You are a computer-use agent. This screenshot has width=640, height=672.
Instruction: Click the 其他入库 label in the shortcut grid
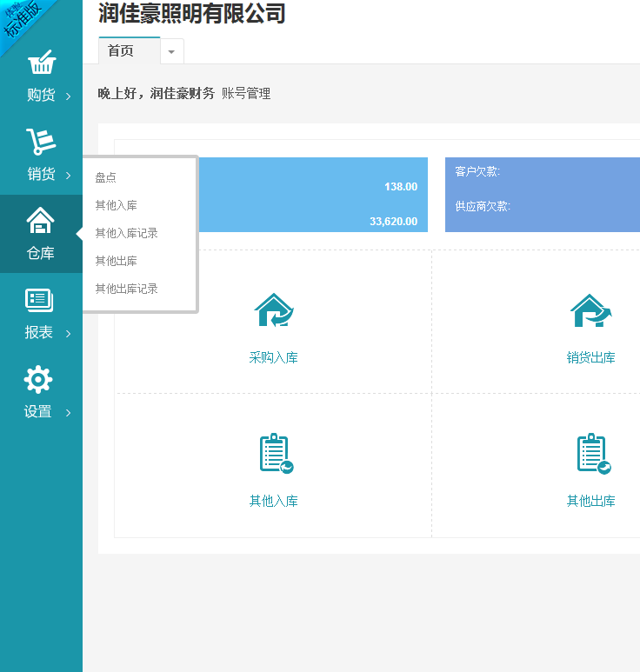[274, 501]
